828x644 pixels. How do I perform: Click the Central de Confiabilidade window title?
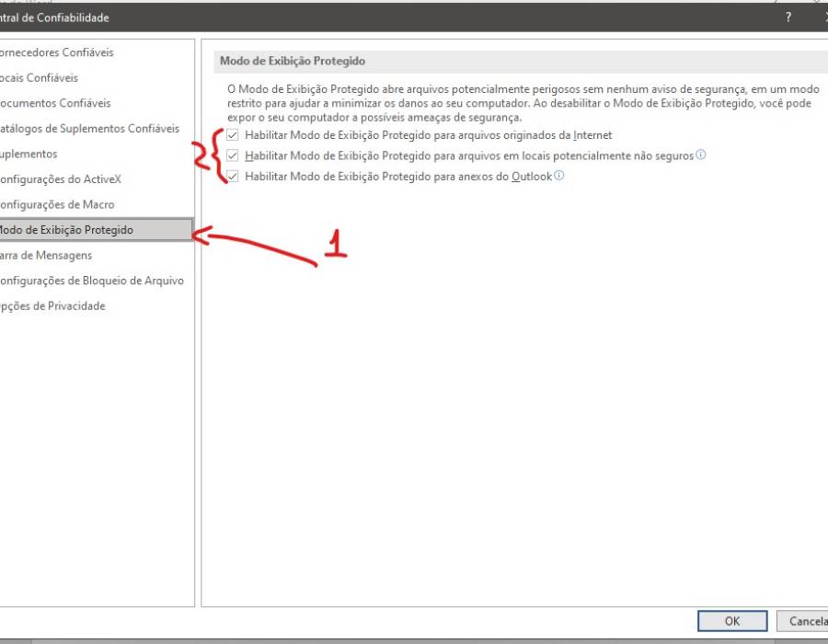[54, 17]
